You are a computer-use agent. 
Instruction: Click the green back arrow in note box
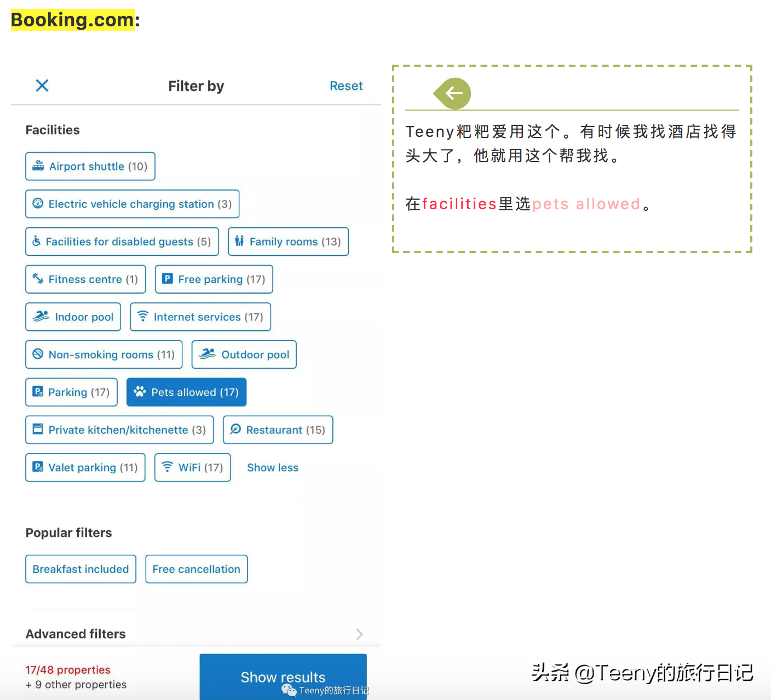(x=452, y=94)
